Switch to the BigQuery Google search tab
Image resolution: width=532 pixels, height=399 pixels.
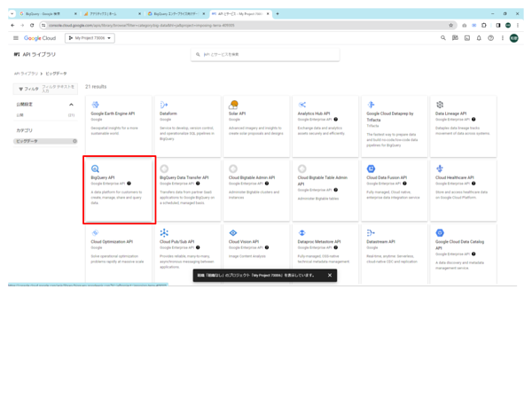[48, 14]
